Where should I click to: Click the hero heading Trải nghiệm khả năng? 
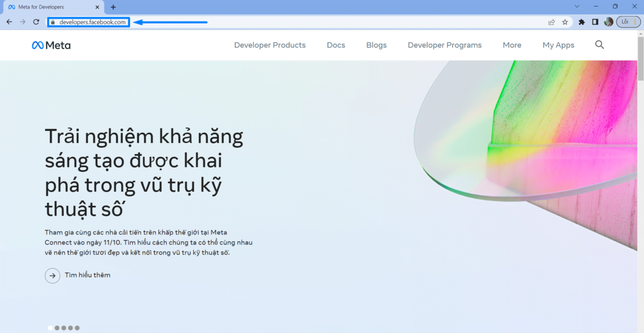tap(144, 172)
